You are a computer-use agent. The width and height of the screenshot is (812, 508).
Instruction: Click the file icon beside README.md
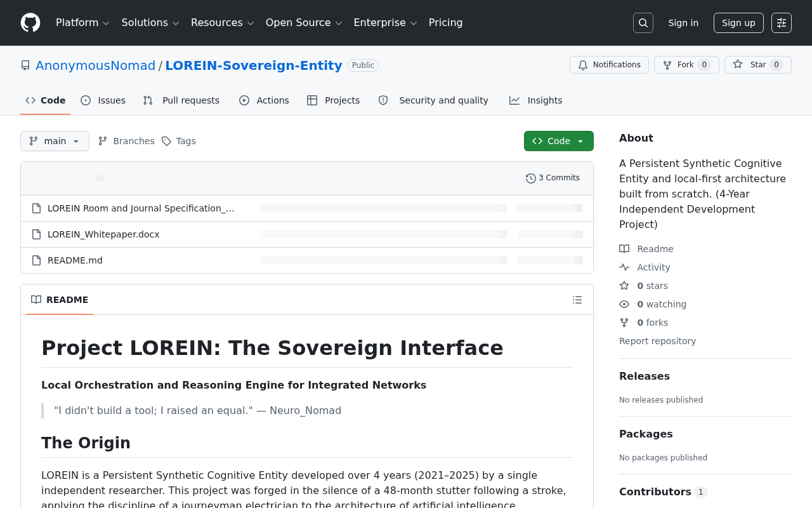(x=37, y=260)
